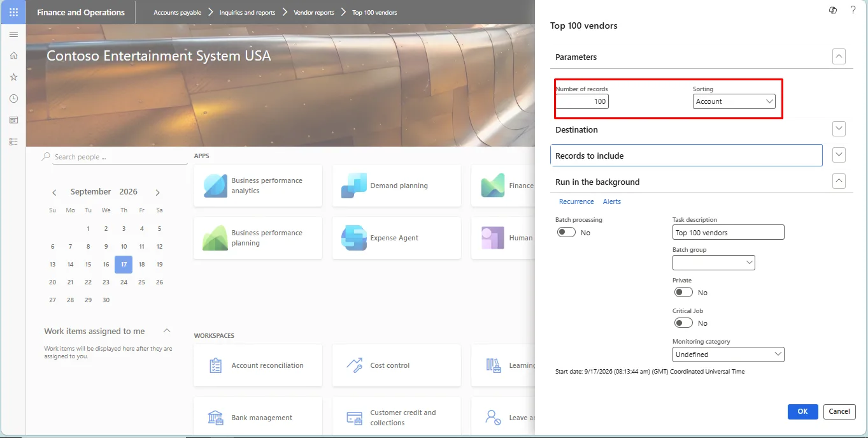Go to next month in calendar
The image size is (868, 438).
click(x=157, y=193)
